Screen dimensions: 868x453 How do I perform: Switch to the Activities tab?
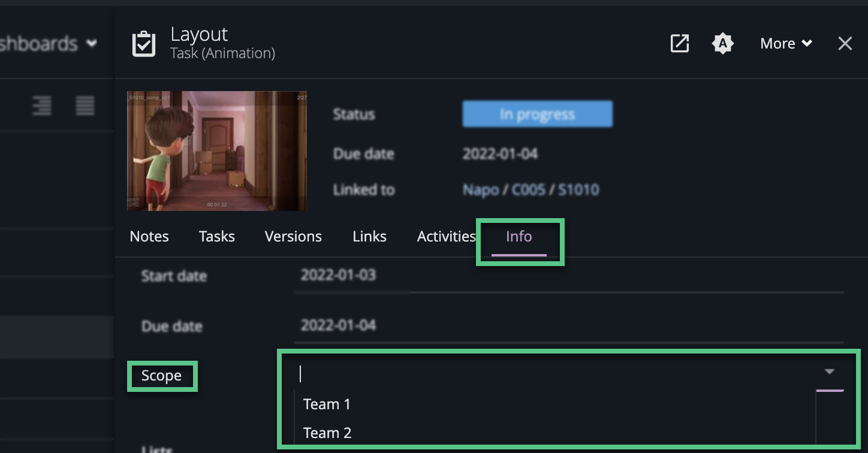[x=446, y=236]
